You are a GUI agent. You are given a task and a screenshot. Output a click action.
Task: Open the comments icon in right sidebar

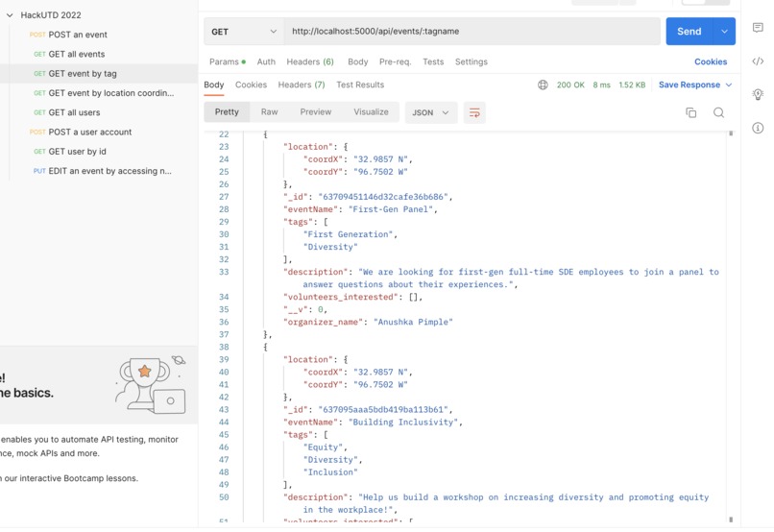(758, 28)
